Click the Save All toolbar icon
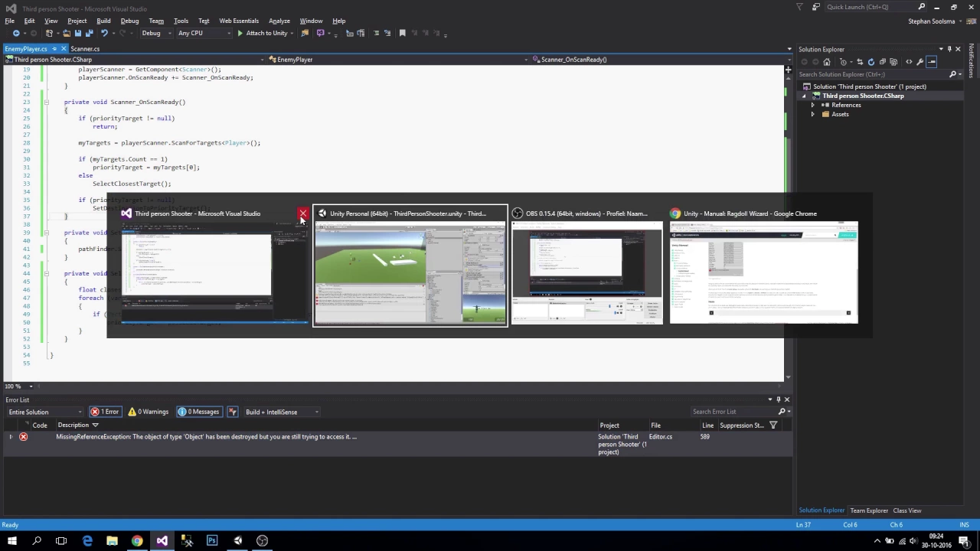980x551 pixels. click(90, 33)
